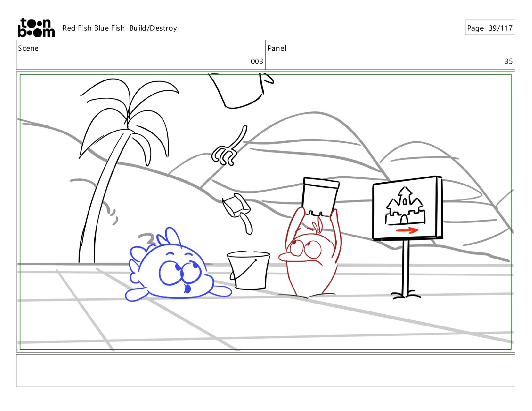Click the floating rake drawing
Image resolution: width=532 pixels, height=411 pixels.
pyautogui.click(x=230, y=146)
